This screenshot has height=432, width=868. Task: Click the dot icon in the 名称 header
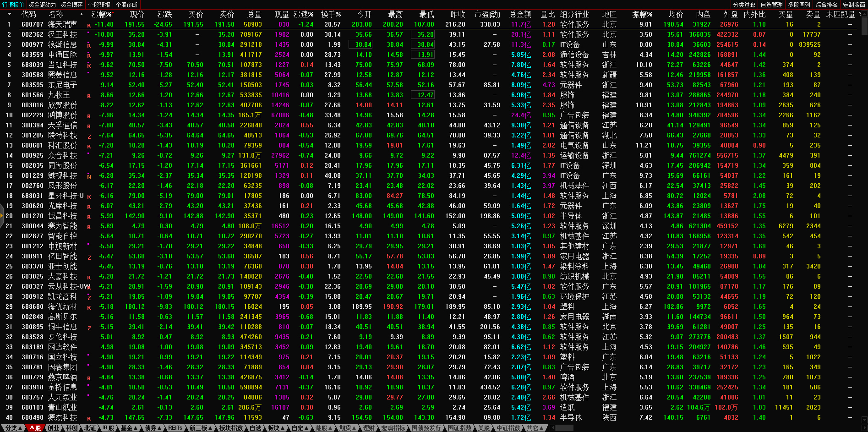82,14
